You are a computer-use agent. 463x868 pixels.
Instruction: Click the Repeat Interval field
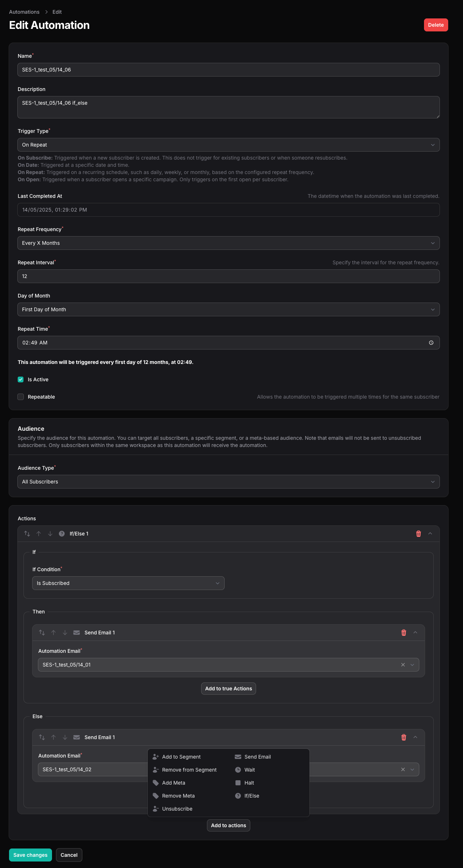229,276
